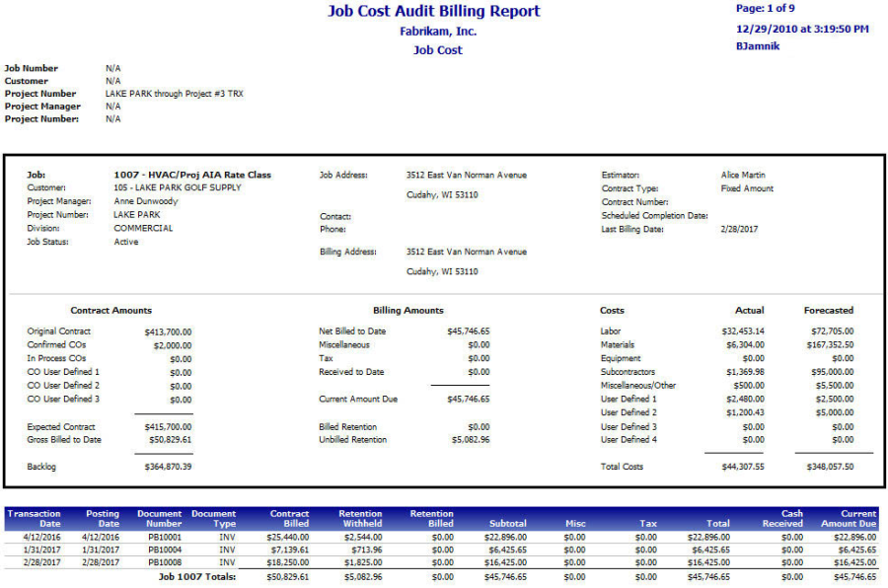Click the Job 1007 Totals row label

coord(197,577)
